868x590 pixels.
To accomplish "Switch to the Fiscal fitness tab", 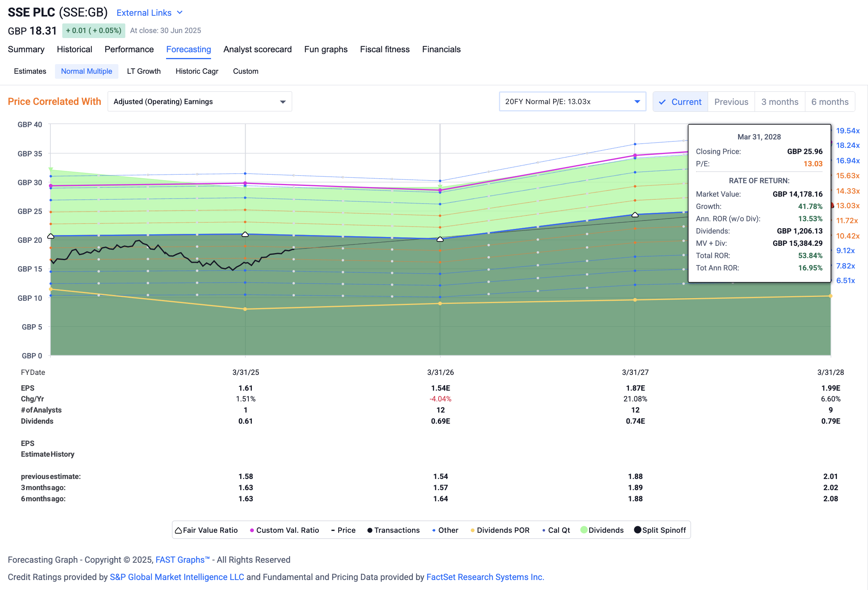I will point(384,49).
